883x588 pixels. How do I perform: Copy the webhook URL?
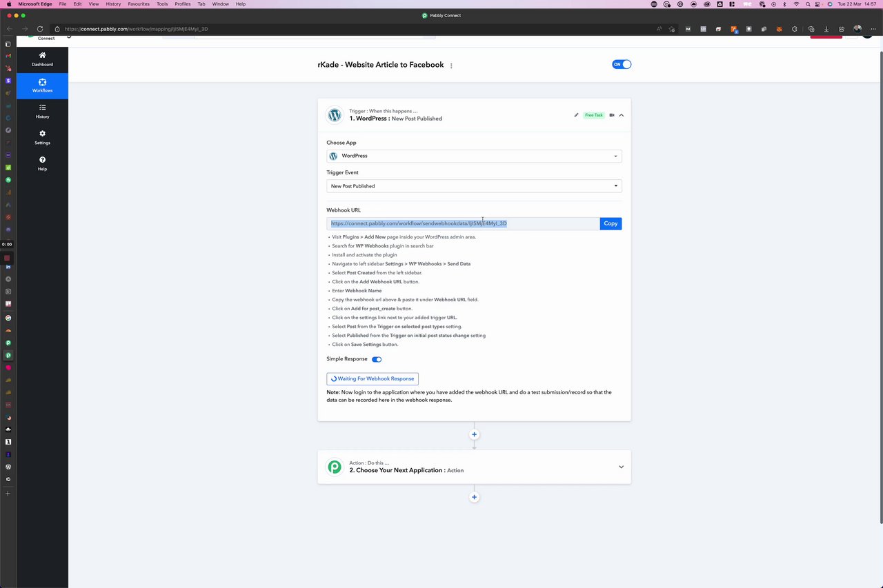tap(611, 223)
